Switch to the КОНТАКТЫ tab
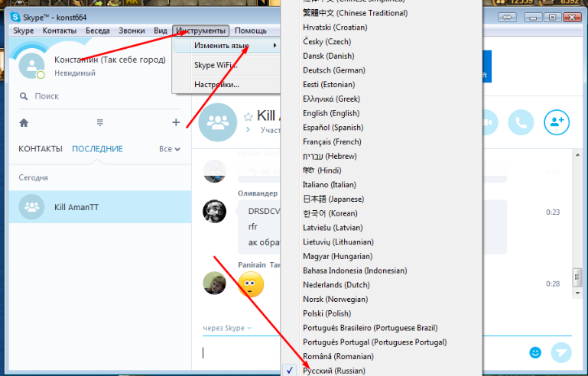Screen dimensions: 588x376 pos(41,149)
